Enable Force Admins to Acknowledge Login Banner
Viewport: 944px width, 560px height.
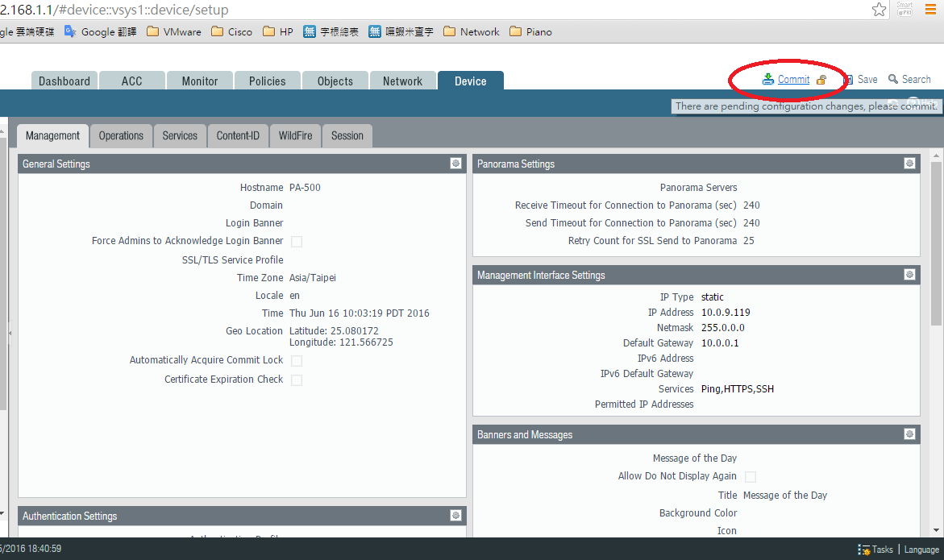click(x=297, y=242)
